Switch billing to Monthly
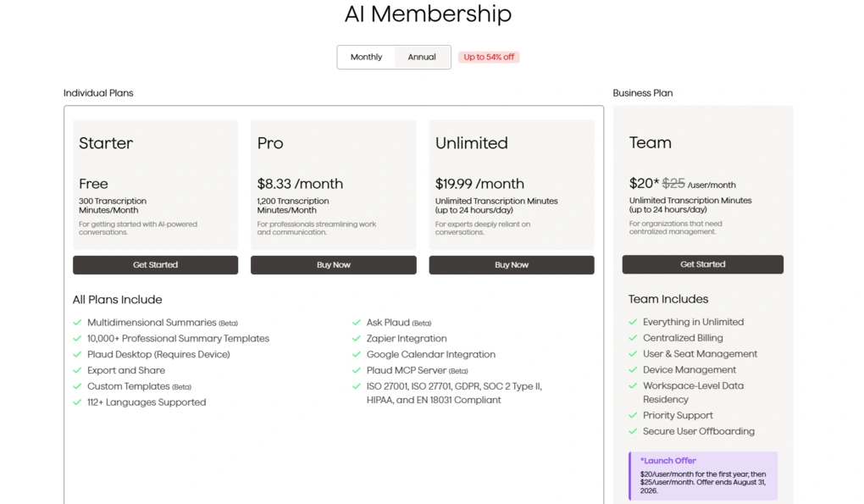 pyautogui.click(x=366, y=57)
